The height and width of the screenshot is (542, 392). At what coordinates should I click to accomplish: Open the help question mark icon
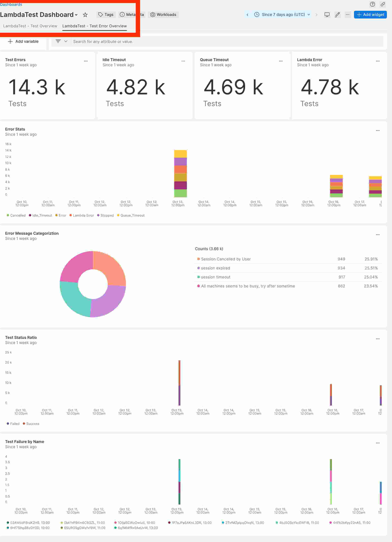(372, 4)
